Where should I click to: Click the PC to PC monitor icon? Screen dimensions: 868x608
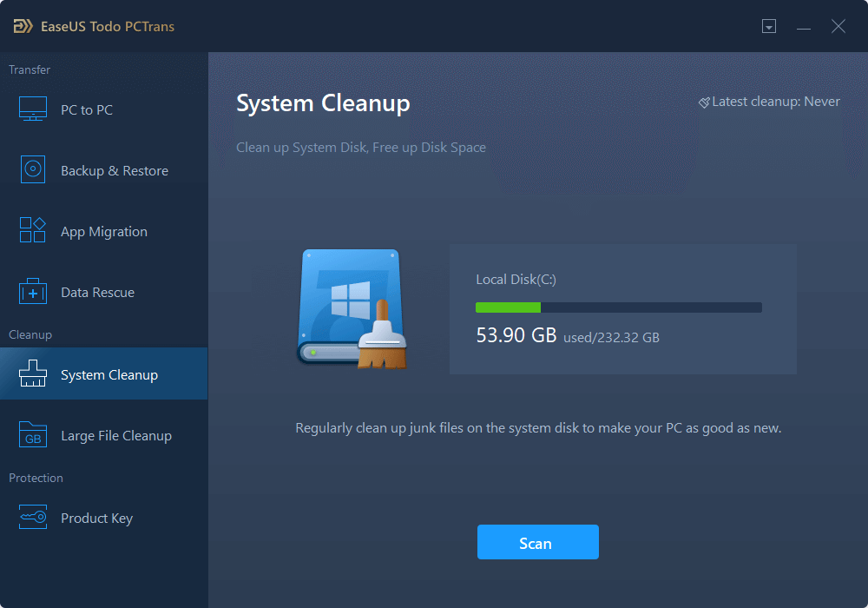click(x=33, y=109)
